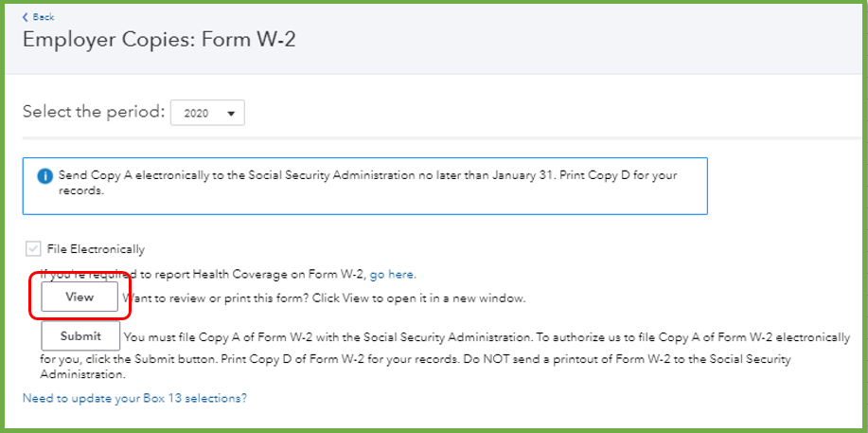Select the 2020 value in period box
This screenshot has width=868, height=433.
pyautogui.click(x=195, y=114)
